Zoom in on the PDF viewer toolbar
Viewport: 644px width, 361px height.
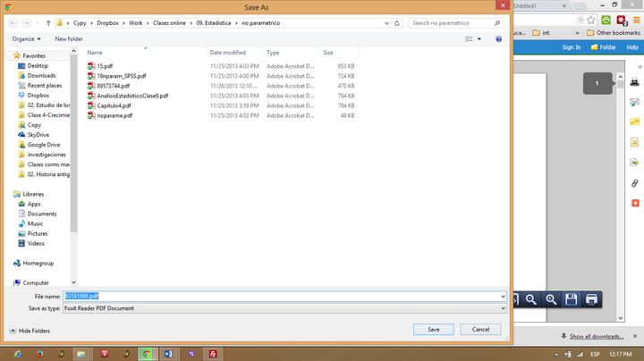pos(551,299)
